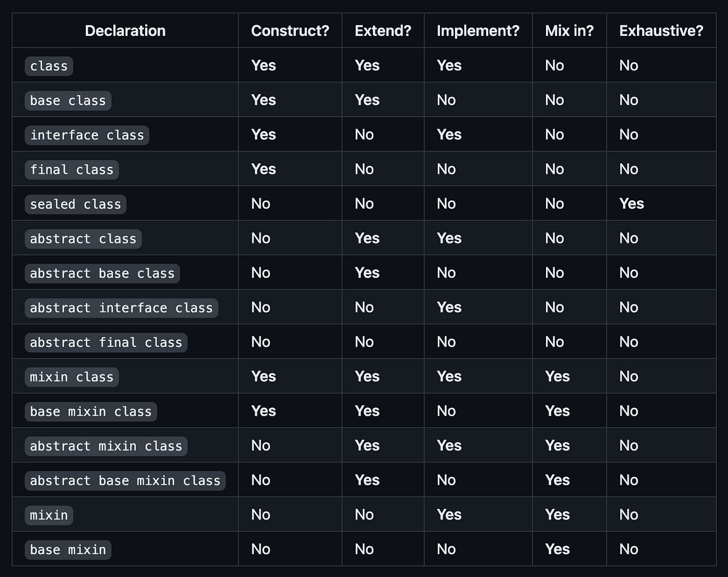Image resolution: width=728 pixels, height=577 pixels.
Task: Select the 'sealed class' code tag
Action: pos(75,204)
